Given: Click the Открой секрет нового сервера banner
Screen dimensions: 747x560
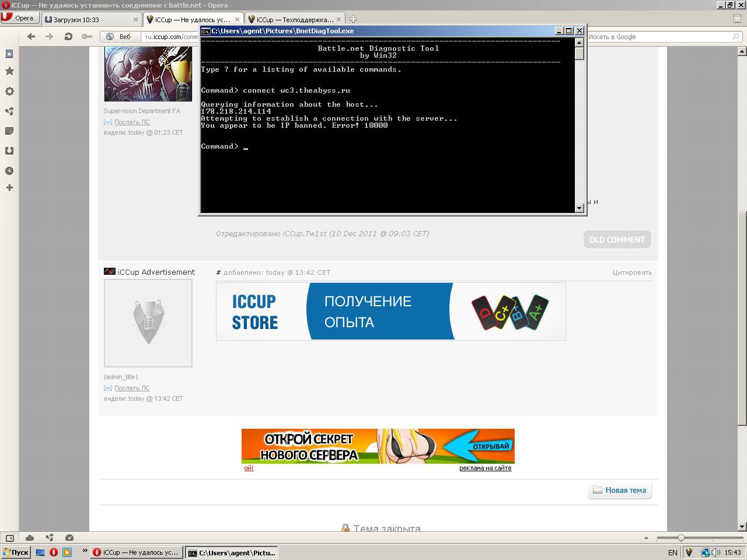Looking at the screenshot, I should pyautogui.click(x=378, y=446).
